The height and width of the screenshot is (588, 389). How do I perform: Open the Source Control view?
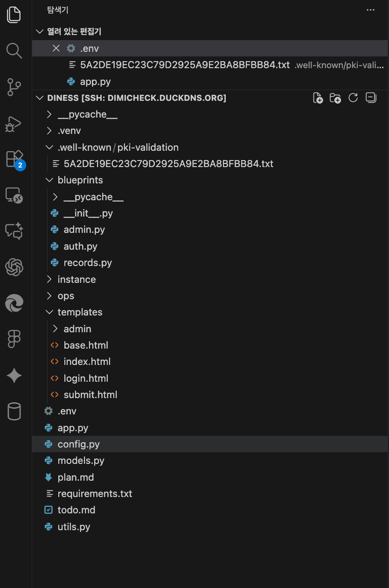point(14,87)
